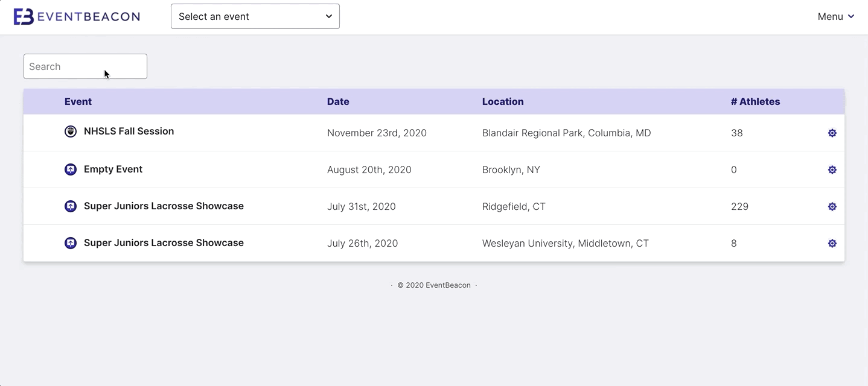
Task: Click athlete count 0 for Empty Event
Action: (734, 170)
